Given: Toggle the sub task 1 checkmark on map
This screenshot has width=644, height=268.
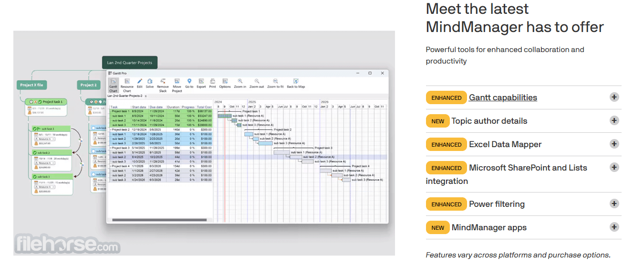Looking at the screenshot, I should (35, 129).
